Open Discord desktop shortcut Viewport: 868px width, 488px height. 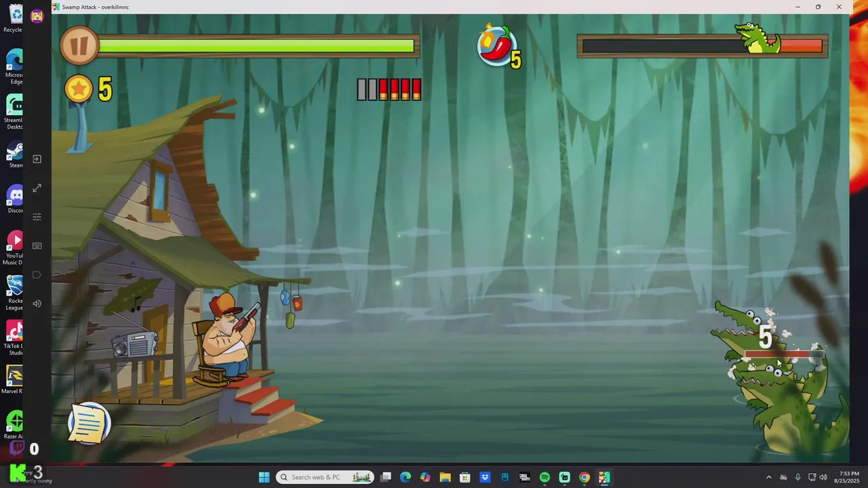[15, 199]
